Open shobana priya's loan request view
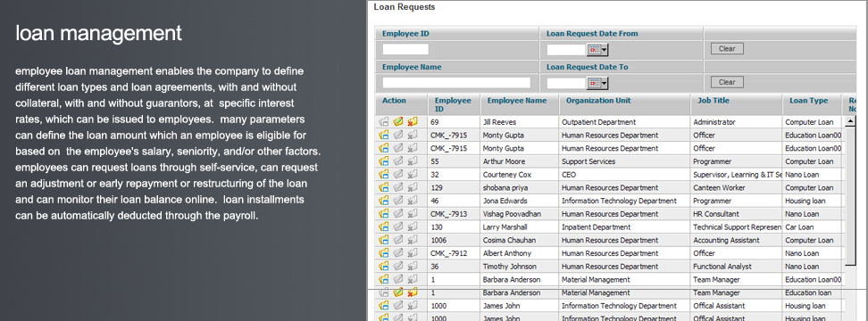The height and width of the screenshot is (321, 868). 384,187
